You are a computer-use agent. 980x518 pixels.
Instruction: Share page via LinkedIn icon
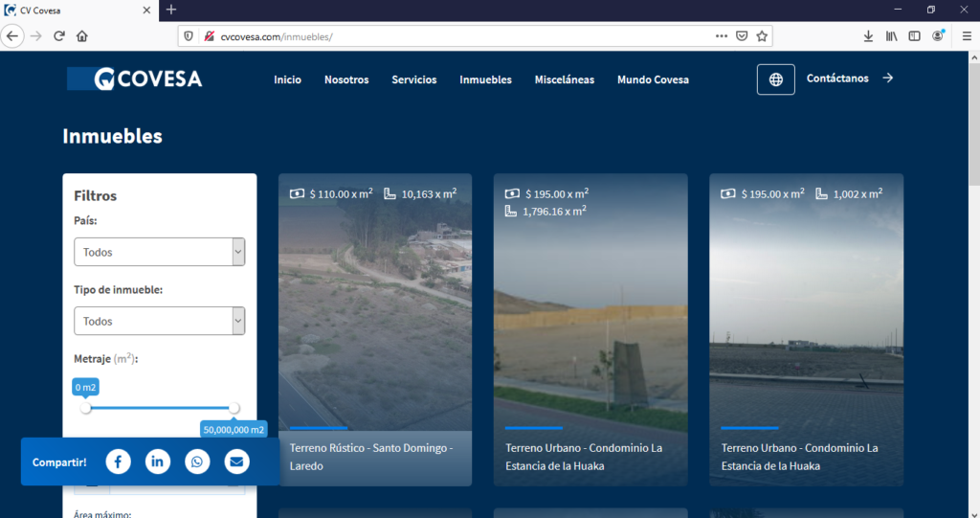[158, 462]
